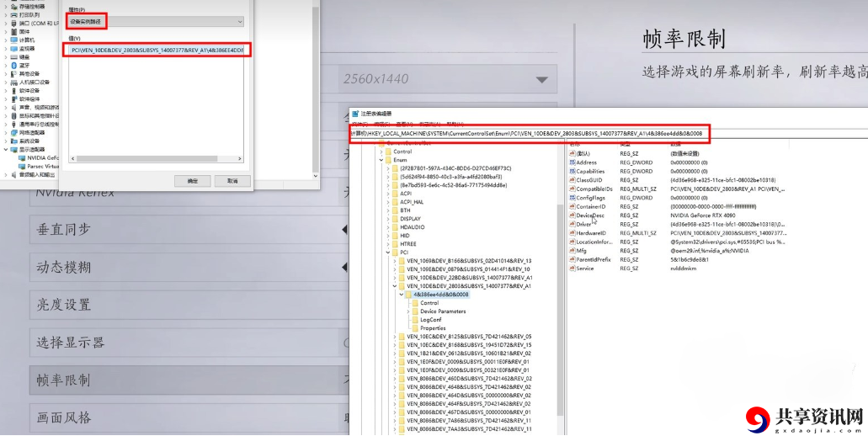This screenshot has height=436, width=868.
Task: Click the CompatibleIDs value icon
Action: (572, 189)
